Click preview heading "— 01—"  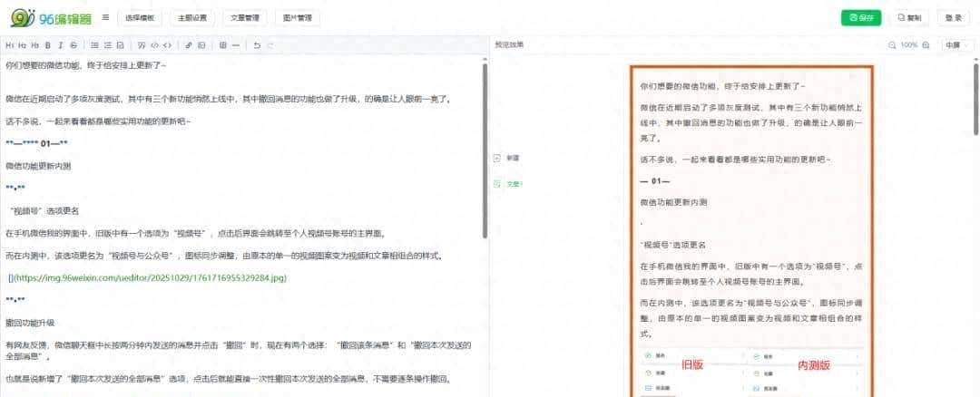pos(655,181)
